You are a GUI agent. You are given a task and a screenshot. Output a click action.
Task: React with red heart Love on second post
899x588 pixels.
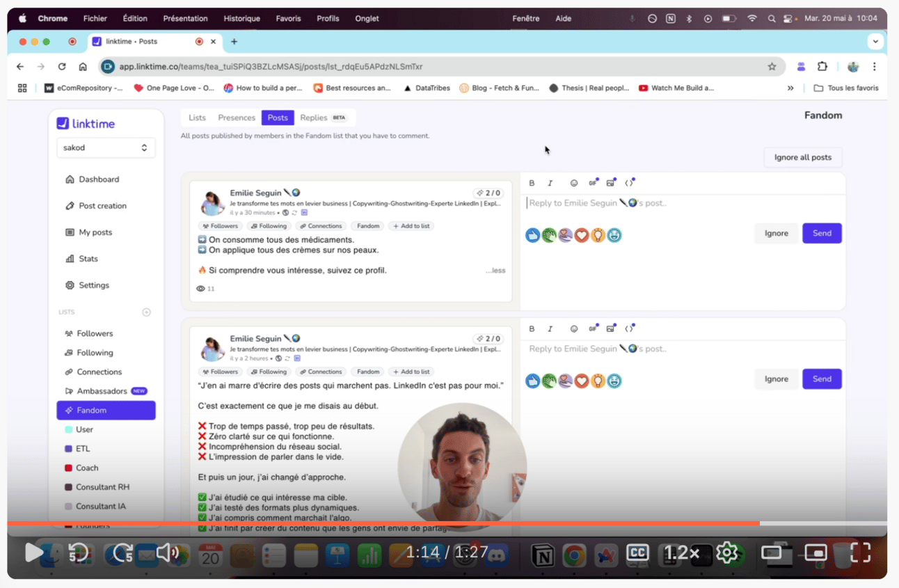582,381
